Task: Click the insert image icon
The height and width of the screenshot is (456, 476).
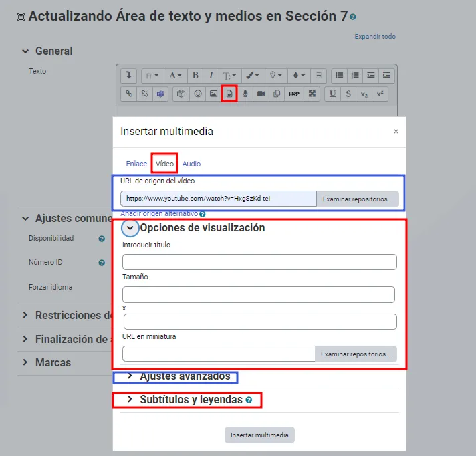Action: tap(213, 94)
